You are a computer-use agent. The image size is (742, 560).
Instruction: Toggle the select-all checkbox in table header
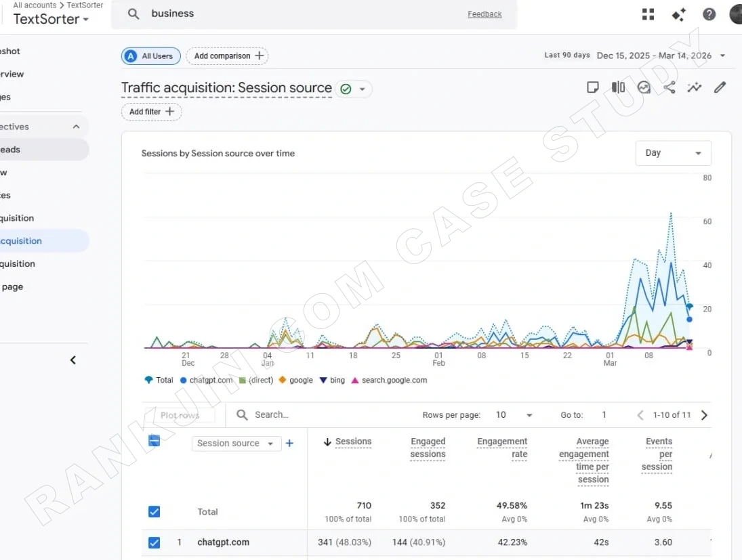154,440
